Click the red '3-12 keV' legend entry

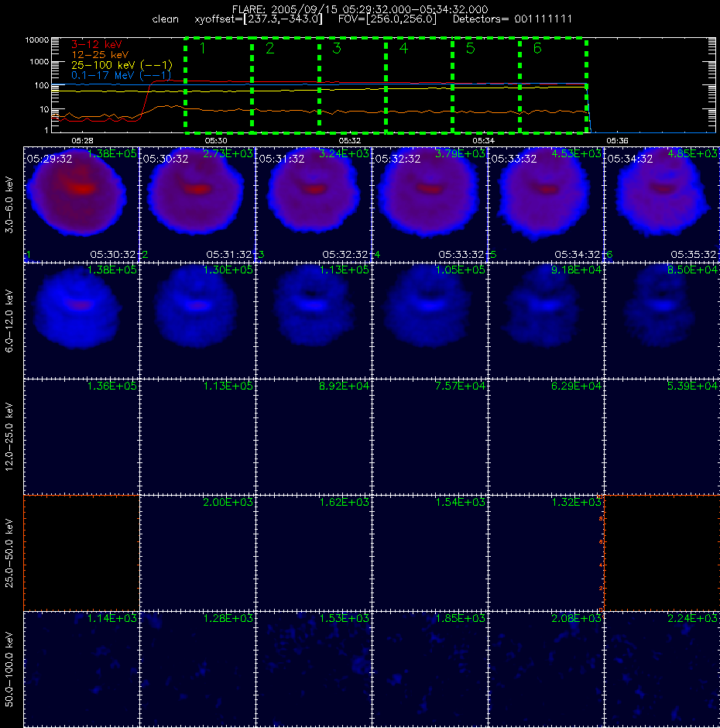pyautogui.click(x=97, y=45)
